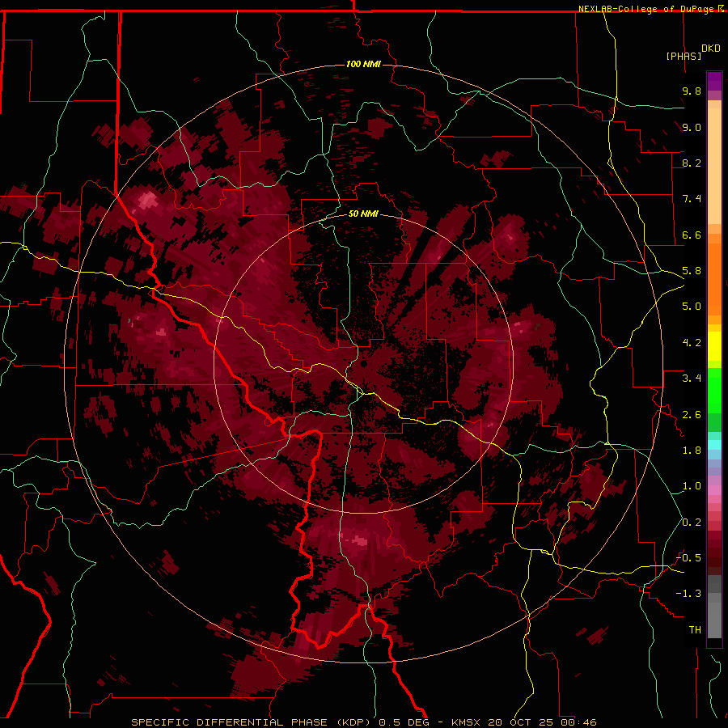Click the 100 NMI range ring label
Viewport: 728px width, 728px height.
click(x=363, y=64)
